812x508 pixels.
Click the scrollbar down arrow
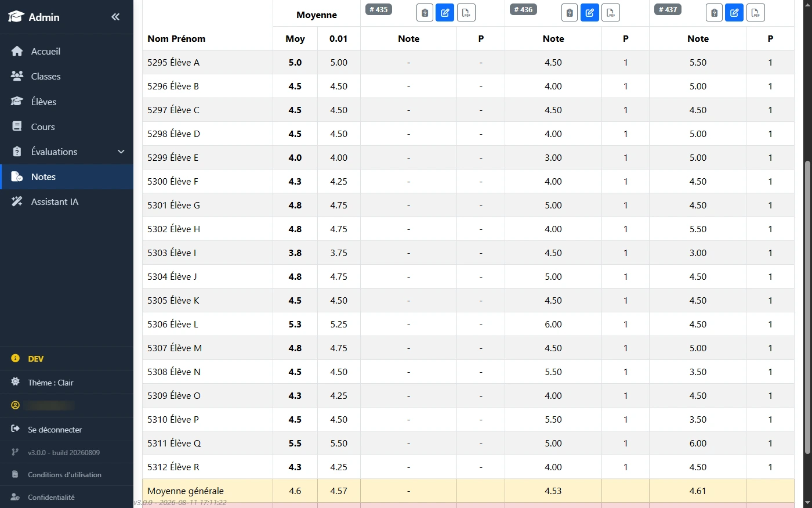807,502
